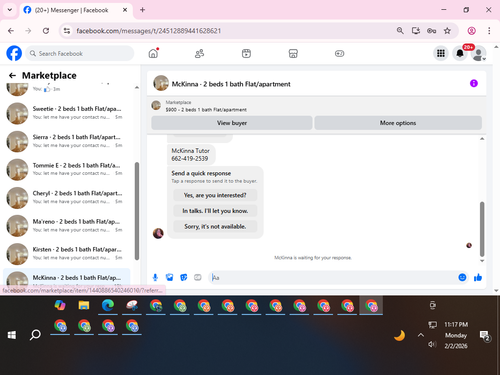The width and height of the screenshot is (500, 375).
Task: Open the Friends tab icon
Action: tap(199, 53)
